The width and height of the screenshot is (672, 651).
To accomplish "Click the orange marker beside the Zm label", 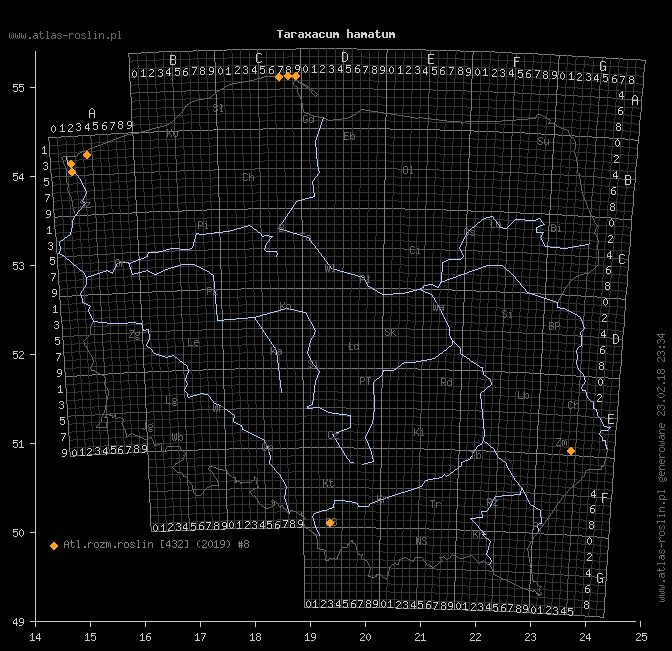I will point(571,451).
